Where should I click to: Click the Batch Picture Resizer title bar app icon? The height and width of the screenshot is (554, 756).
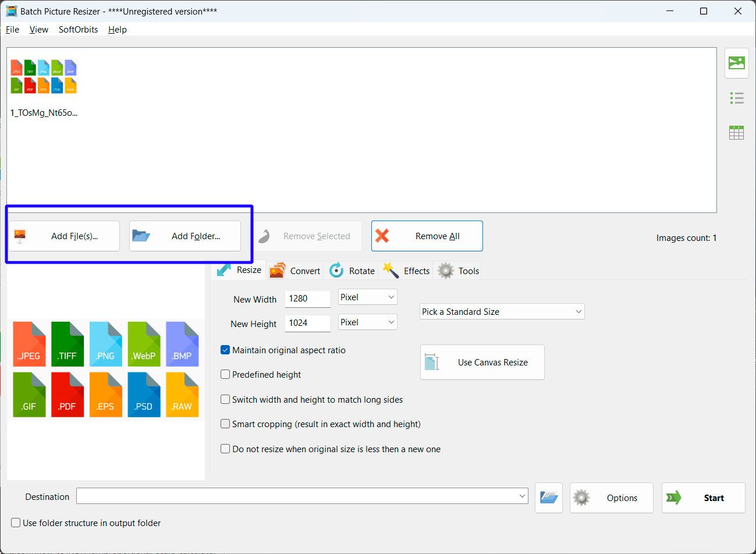[x=11, y=11]
